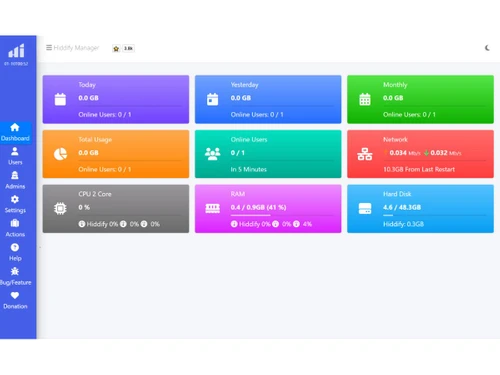Screen dimensions: 500x375
Task: Click the Monthly card heading
Action: pyautogui.click(x=395, y=85)
